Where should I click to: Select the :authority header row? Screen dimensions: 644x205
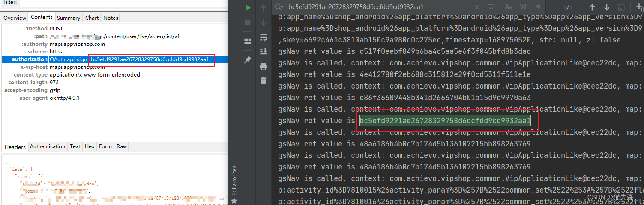(x=114, y=44)
